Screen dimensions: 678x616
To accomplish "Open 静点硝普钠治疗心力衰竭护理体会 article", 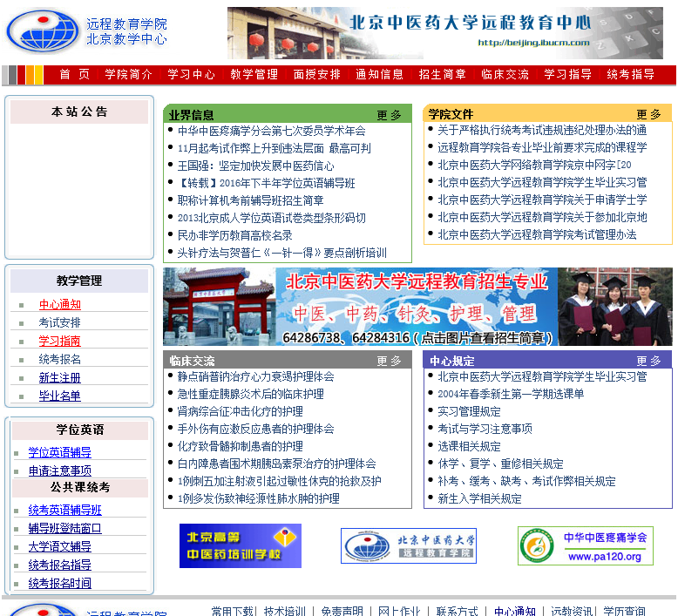I will (256, 376).
